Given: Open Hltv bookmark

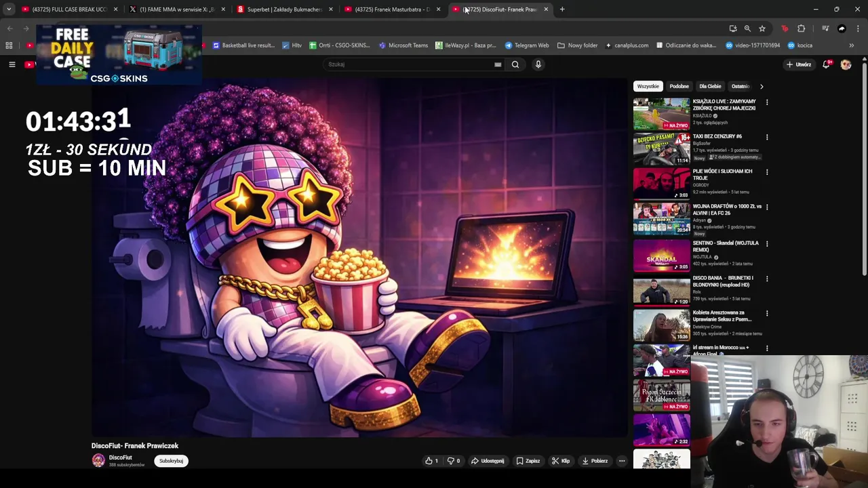Looking at the screenshot, I should (292, 45).
